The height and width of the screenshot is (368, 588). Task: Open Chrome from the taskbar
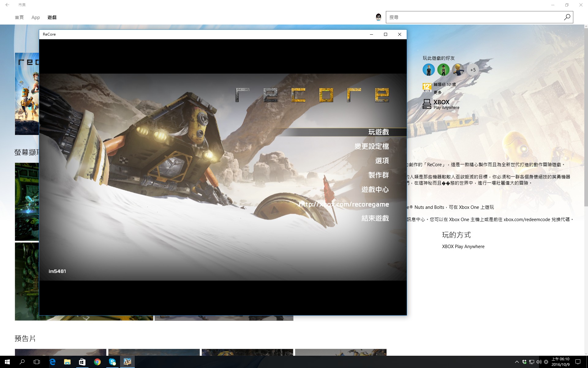point(97,362)
